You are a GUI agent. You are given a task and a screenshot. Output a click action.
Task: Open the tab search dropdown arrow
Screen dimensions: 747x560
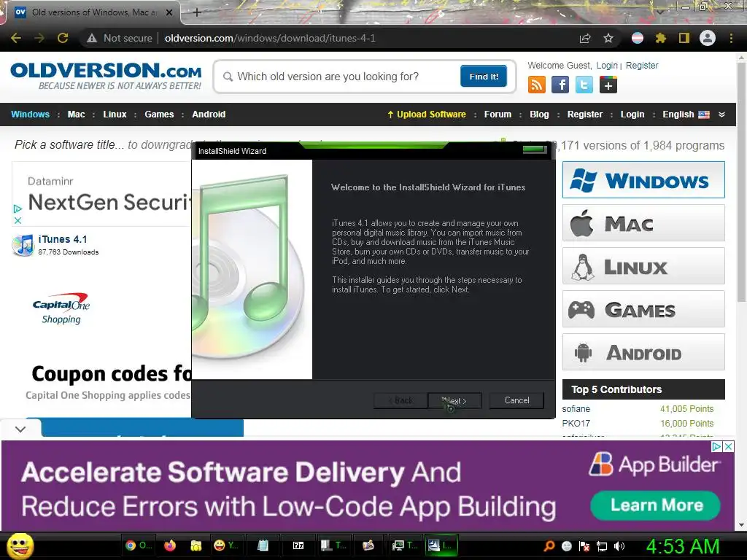pos(660,12)
